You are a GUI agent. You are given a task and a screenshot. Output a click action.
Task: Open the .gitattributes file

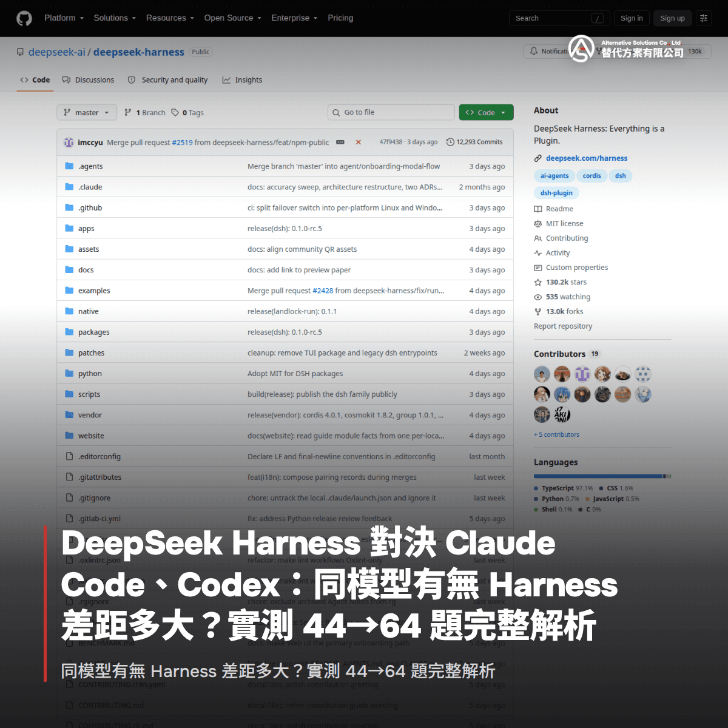(99, 477)
